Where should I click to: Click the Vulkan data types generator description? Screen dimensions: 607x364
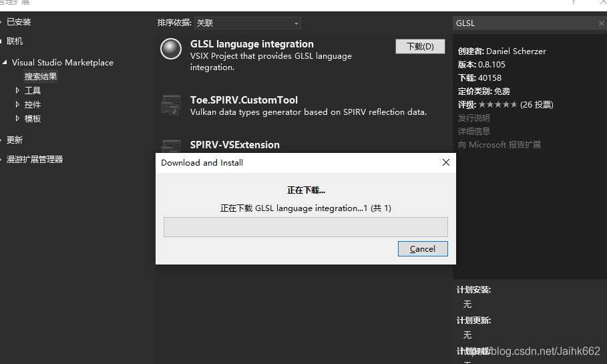309,112
